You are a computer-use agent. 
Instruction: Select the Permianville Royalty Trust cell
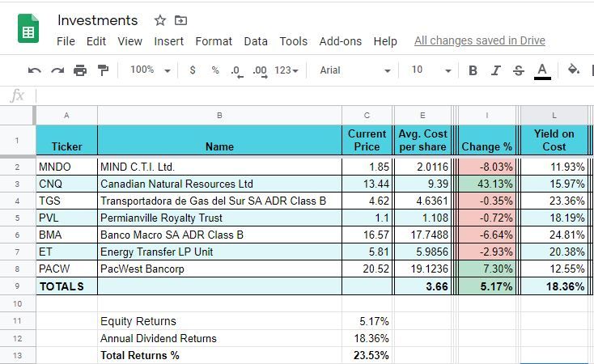click(x=219, y=218)
